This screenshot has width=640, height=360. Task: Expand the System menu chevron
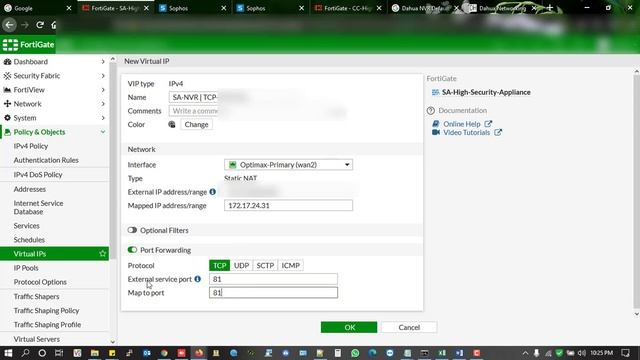pyautogui.click(x=103, y=118)
